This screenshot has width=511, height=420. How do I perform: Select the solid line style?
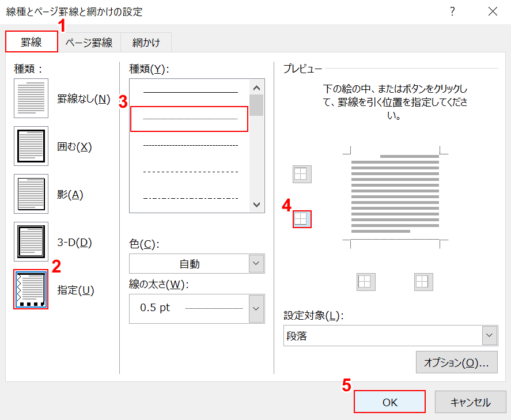[x=190, y=92]
